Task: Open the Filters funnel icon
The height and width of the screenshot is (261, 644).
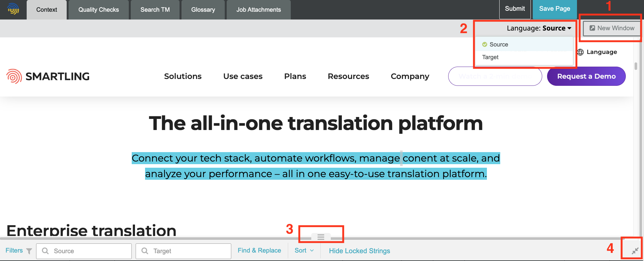Action: (29, 251)
